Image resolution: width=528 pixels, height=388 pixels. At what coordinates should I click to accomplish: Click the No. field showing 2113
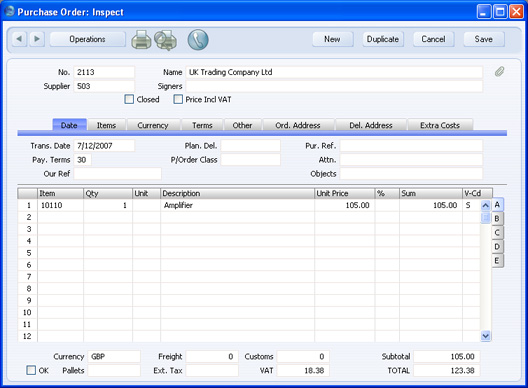point(104,72)
